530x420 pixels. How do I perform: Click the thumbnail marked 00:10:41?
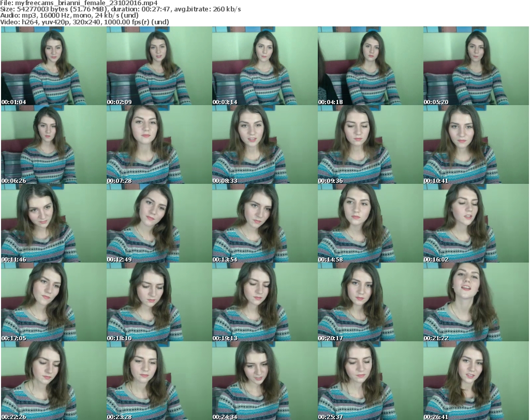[x=476, y=144]
